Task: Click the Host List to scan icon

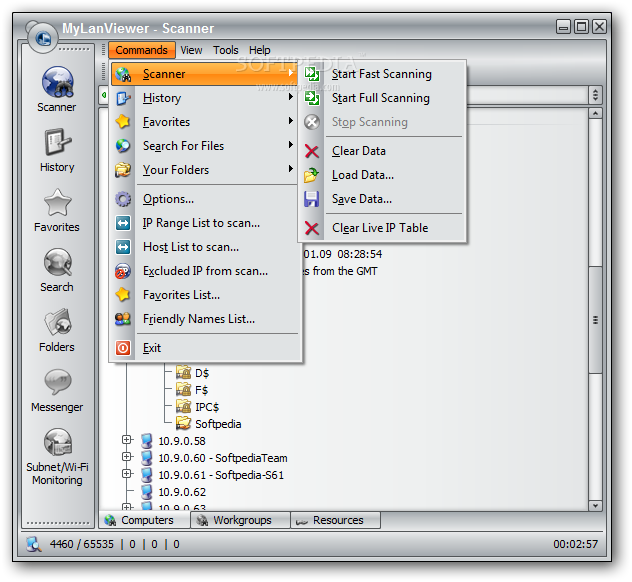Action: [x=123, y=247]
